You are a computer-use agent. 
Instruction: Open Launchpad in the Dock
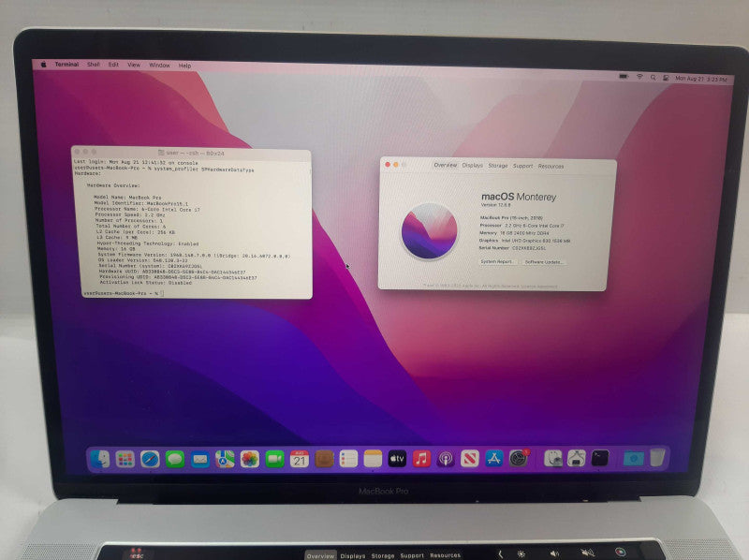point(125,460)
